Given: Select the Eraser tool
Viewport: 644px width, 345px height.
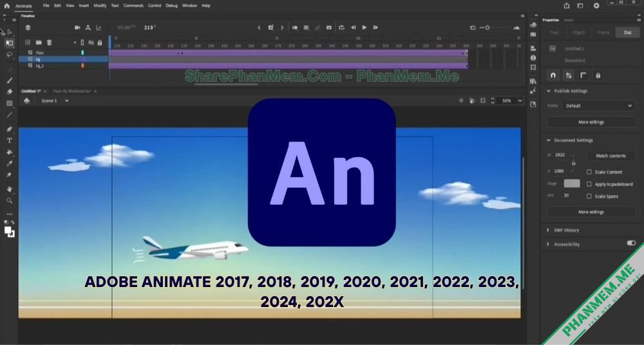Looking at the screenshot, I should coord(10,91).
